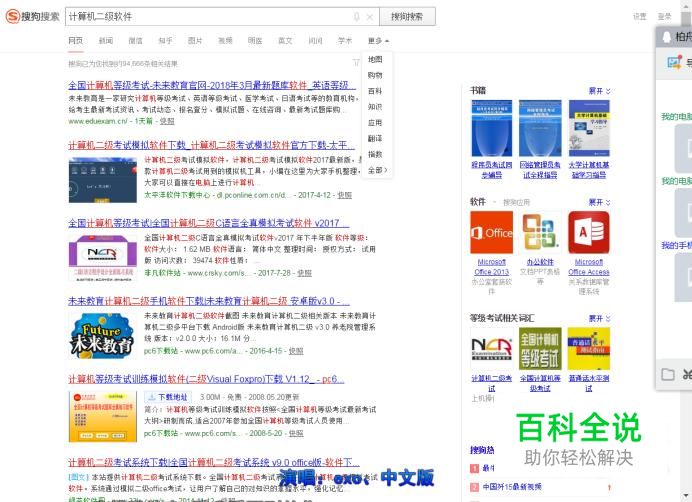The width and height of the screenshot is (692, 502).
Task: Open 快照 for 非凡软件站 result
Action: pos(304,273)
